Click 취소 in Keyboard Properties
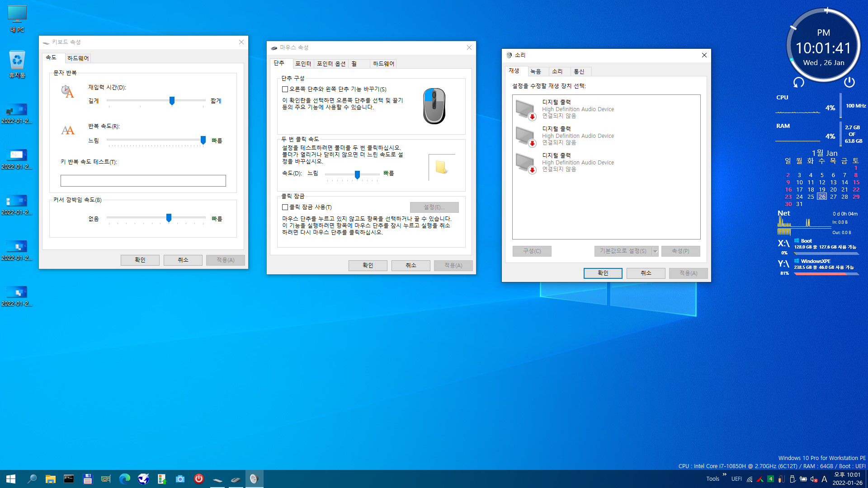This screenshot has width=868, height=488. click(183, 260)
